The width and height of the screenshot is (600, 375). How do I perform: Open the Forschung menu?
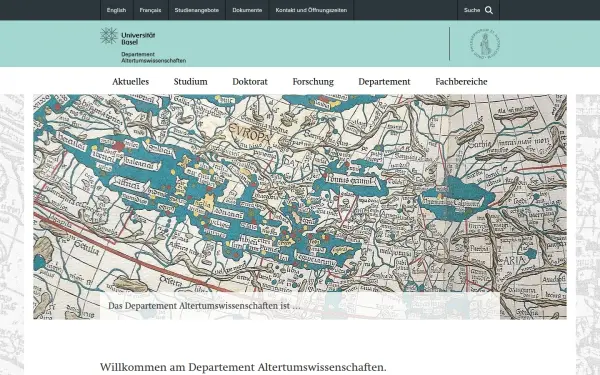pos(313,82)
